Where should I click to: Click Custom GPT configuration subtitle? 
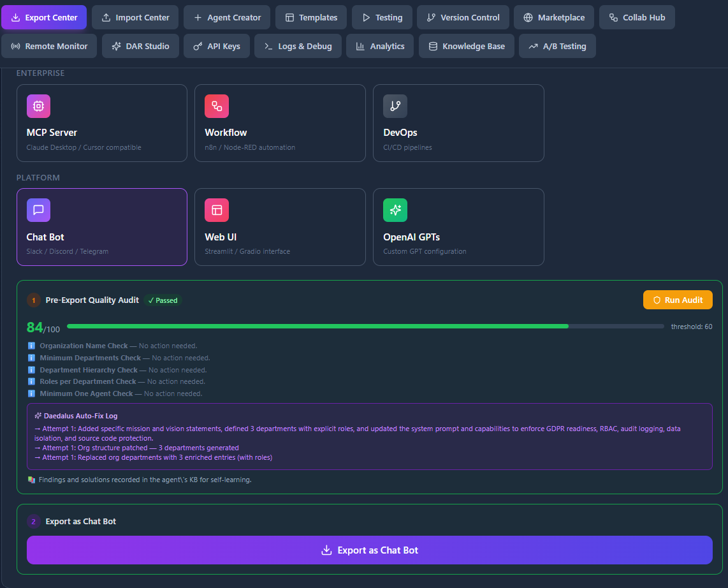click(x=425, y=251)
